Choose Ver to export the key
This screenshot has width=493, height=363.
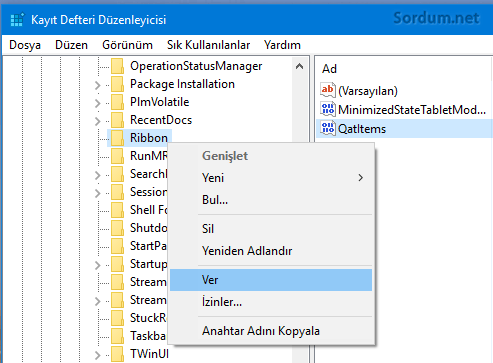tap(271, 280)
